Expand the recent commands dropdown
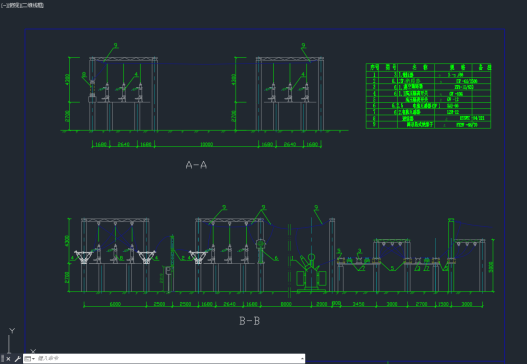This screenshot has width=527, height=364. tap(30, 359)
